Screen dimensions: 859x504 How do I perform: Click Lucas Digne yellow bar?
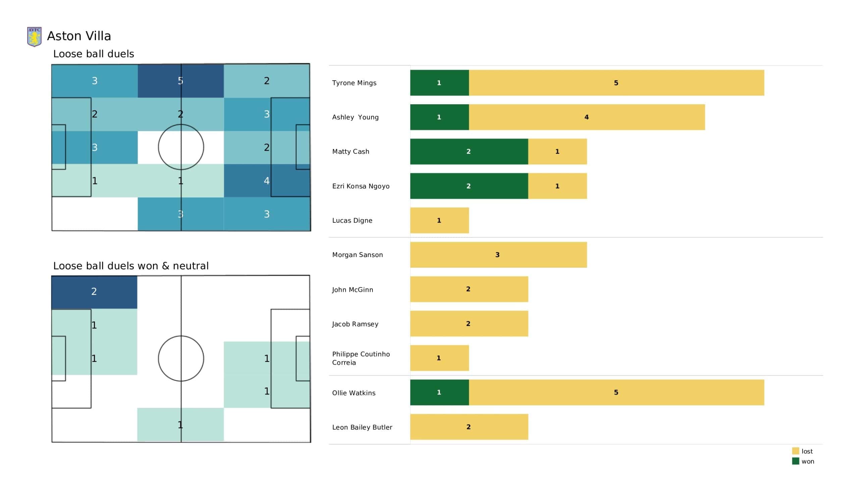click(439, 220)
